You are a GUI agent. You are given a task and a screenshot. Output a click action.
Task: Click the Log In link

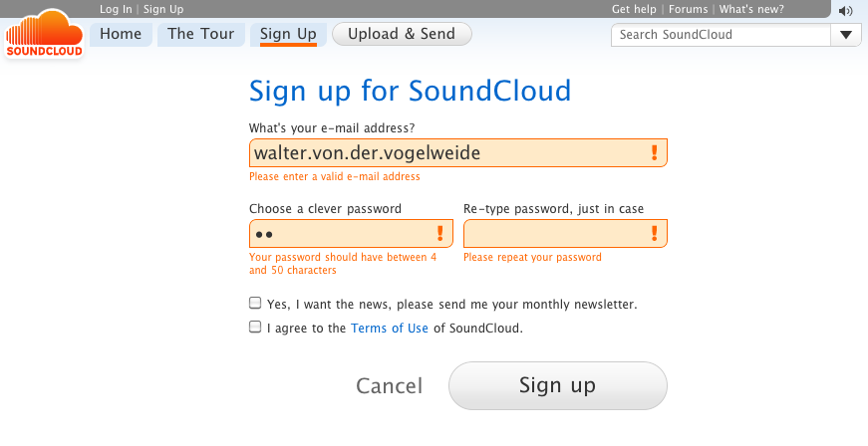116,9
